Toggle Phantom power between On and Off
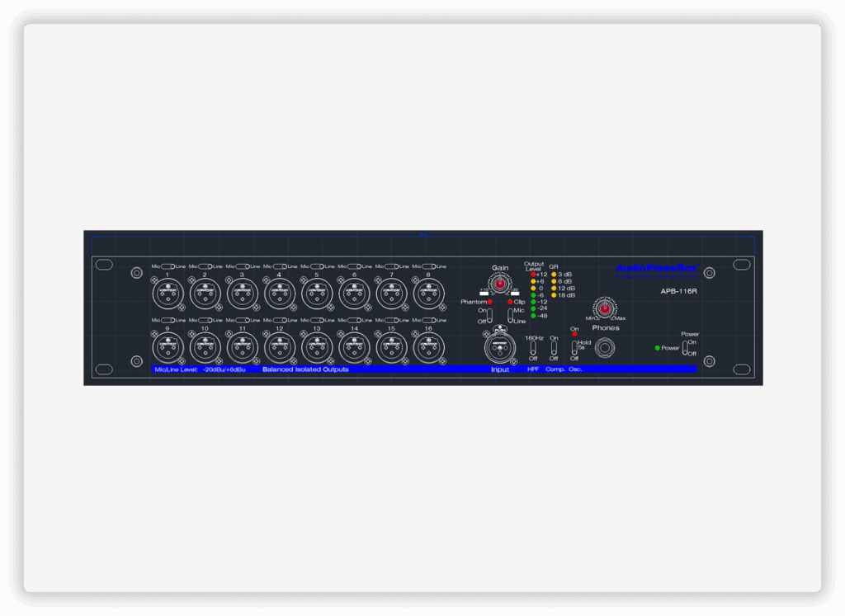 (x=489, y=315)
